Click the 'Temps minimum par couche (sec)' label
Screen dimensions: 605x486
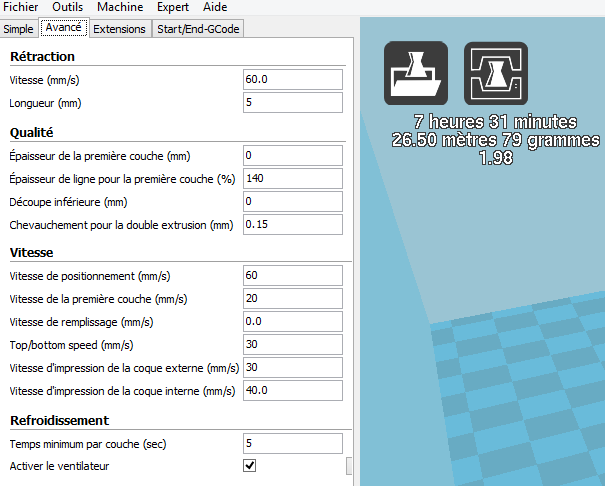tap(88, 444)
